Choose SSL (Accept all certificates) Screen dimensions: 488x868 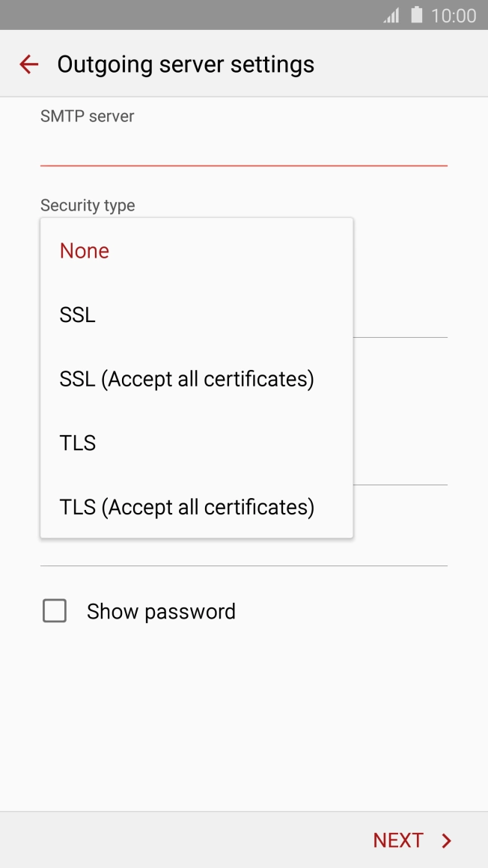[x=186, y=378]
